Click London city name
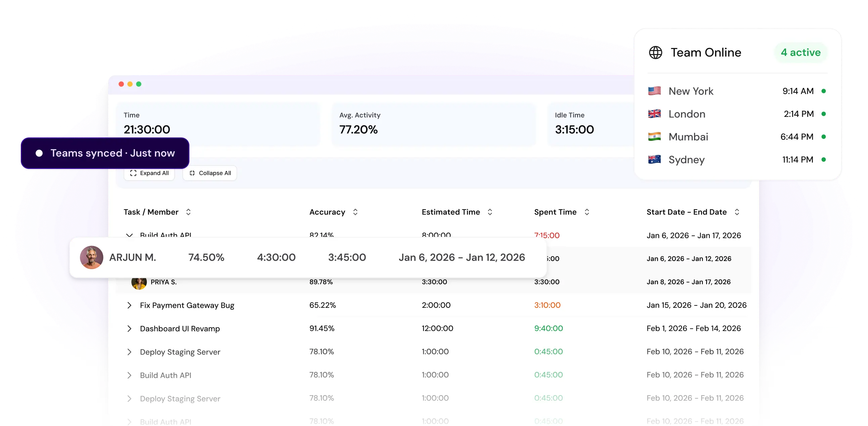The height and width of the screenshot is (426, 868). click(x=687, y=114)
